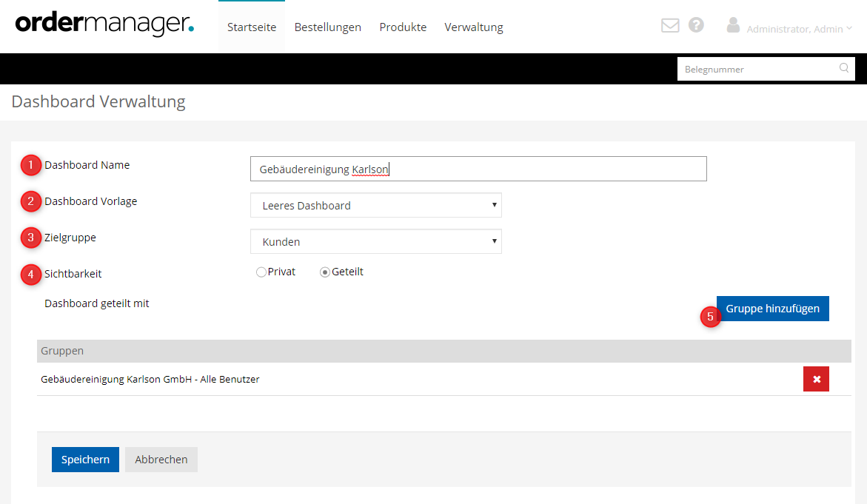Open the Zielgruppe dropdown
Screen dimensions: 867x504
tap(376, 241)
